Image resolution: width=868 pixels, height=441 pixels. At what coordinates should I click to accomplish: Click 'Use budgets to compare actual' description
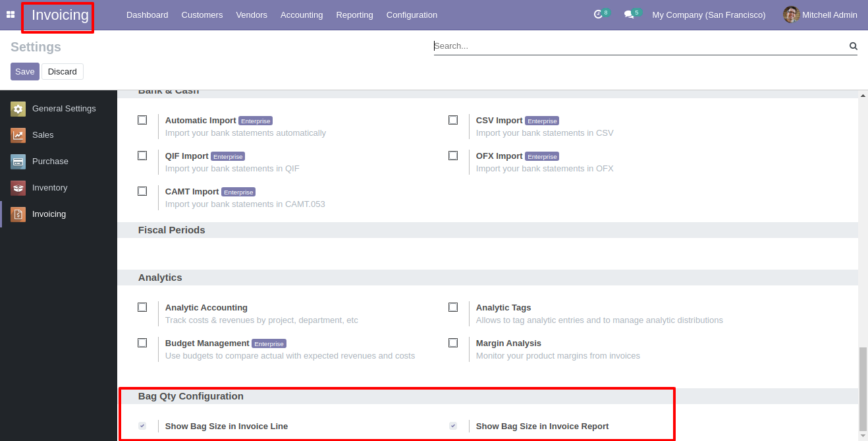[x=290, y=356]
